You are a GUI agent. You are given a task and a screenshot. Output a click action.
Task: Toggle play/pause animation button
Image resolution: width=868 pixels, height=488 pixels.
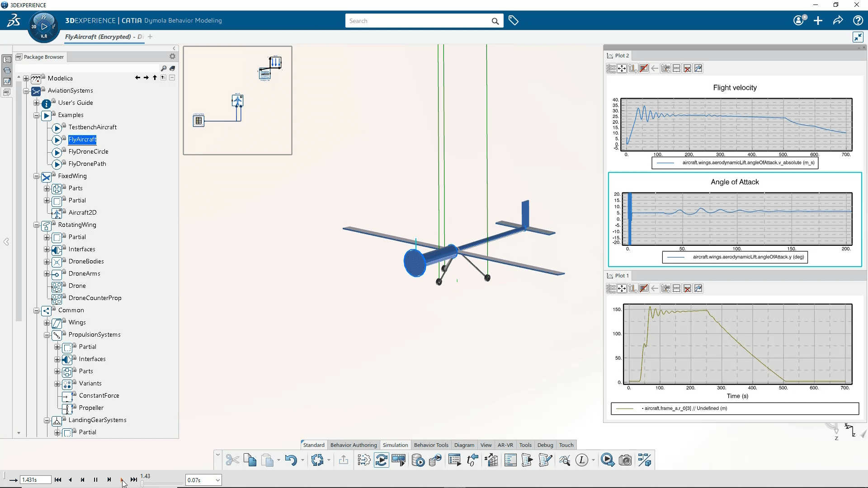[x=95, y=480]
